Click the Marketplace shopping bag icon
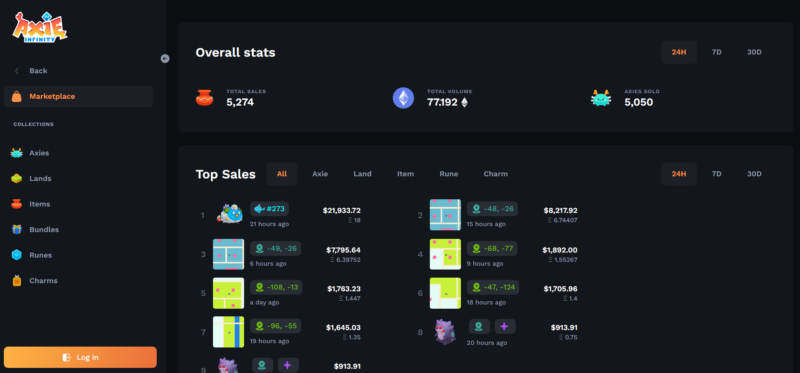Image resolution: width=800 pixels, height=373 pixels. (x=17, y=96)
